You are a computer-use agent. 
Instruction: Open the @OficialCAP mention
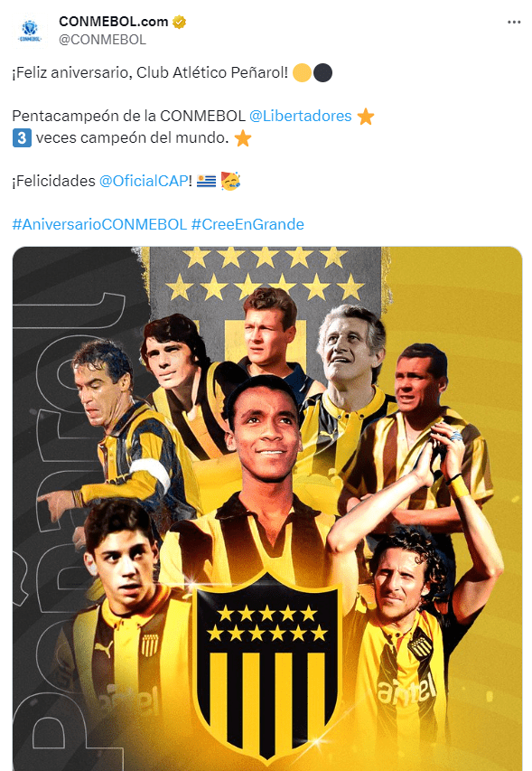(x=144, y=181)
